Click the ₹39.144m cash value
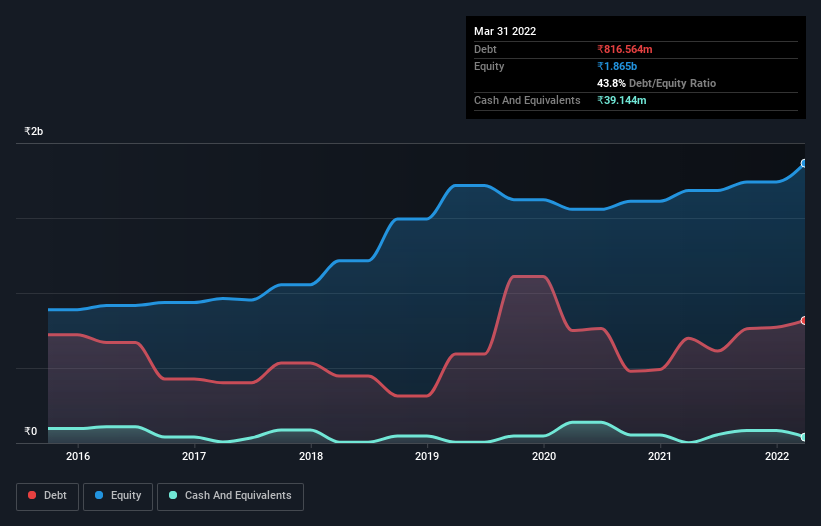 tap(622, 100)
